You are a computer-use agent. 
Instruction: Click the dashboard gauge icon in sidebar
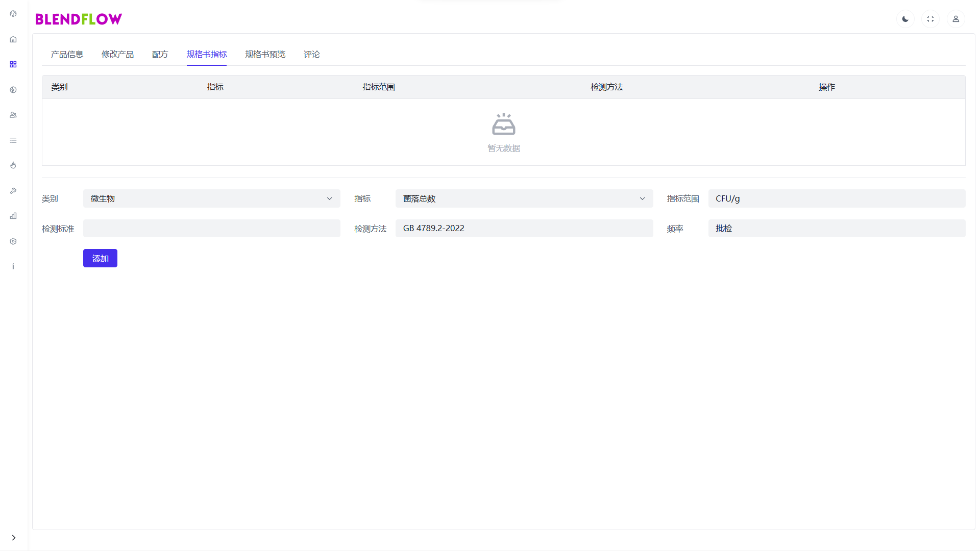tap(13, 14)
